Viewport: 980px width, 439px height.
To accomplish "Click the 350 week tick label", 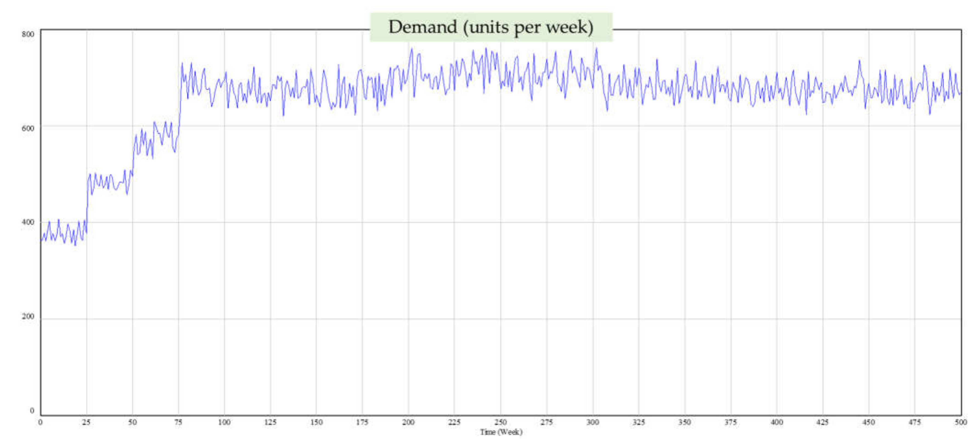I will (x=684, y=422).
